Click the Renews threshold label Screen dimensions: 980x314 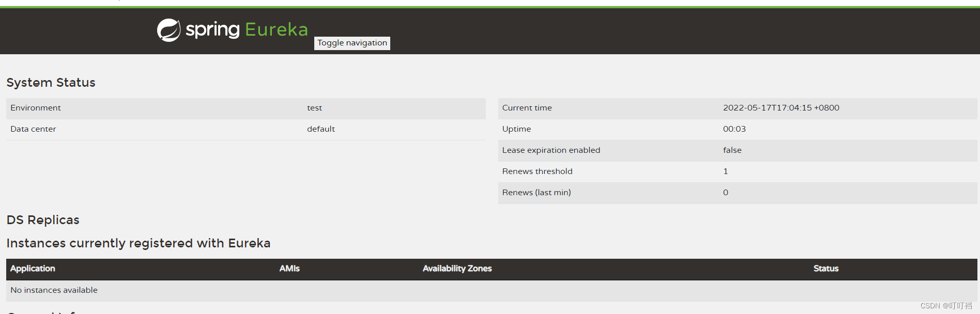(x=537, y=171)
